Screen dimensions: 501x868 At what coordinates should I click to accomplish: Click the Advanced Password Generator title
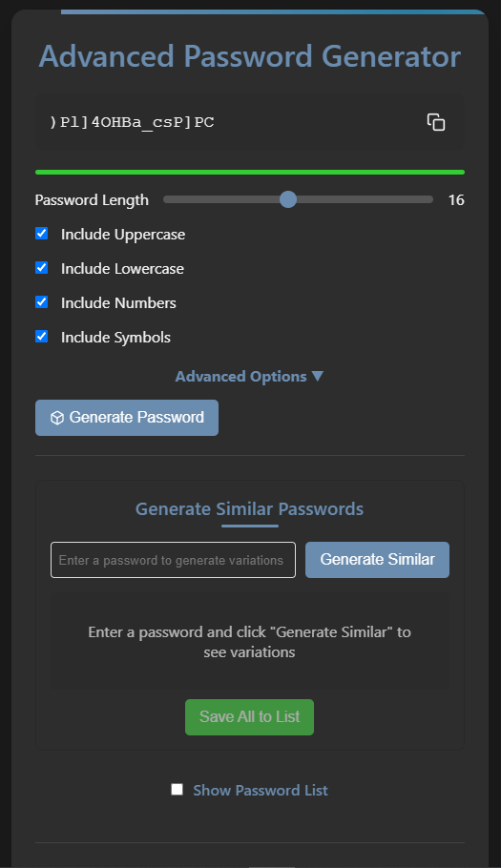click(x=250, y=56)
